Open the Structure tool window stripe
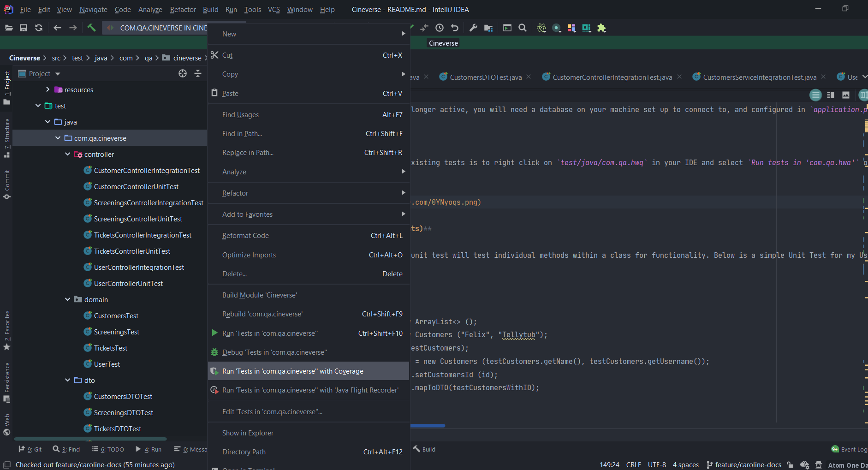868x470 pixels. coord(7,137)
